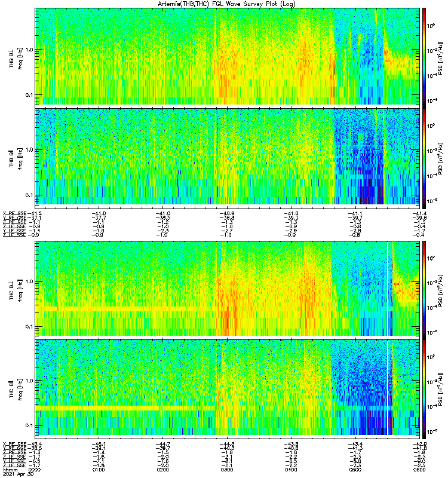The height and width of the screenshot is (478, 448).
Task: Click the '0200' time axis label
Action: click(162, 470)
